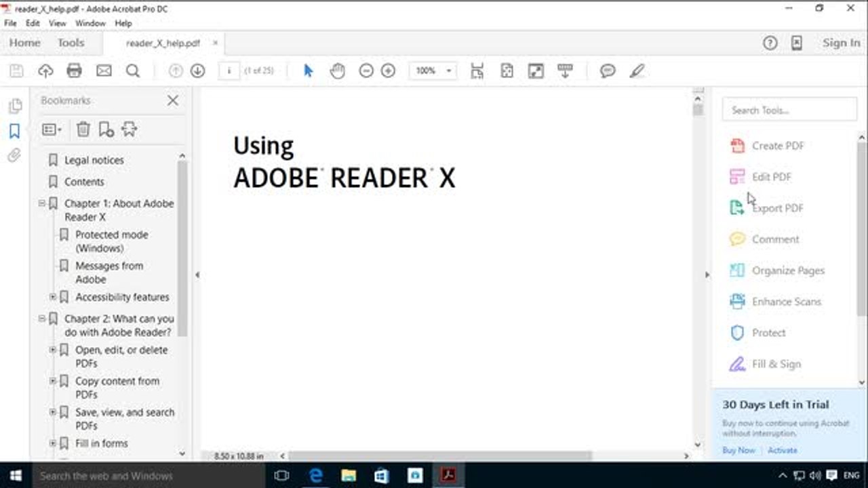Collapse the left navigation pane arrow
The image size is (868, 488).
[197, 275]
